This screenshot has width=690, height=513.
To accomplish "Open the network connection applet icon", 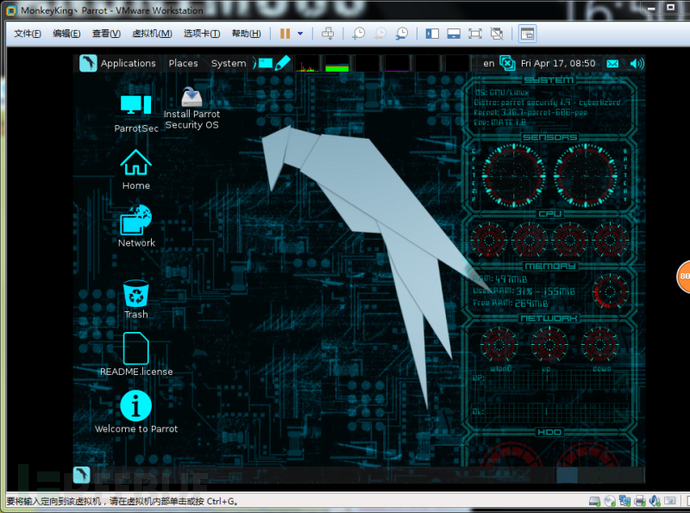I will click(x=507, y=63).
